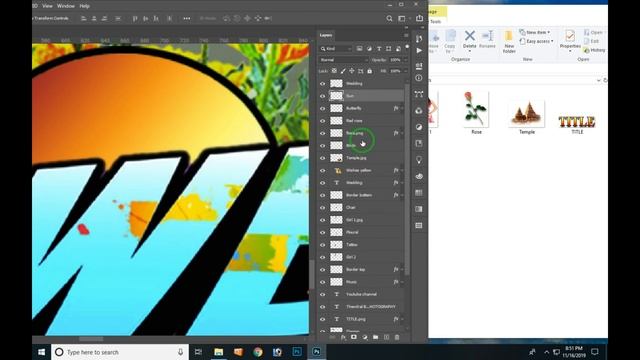Expand effects on the Music layer
This screenshot has height=360, width=640.
[x=402, y=282]
